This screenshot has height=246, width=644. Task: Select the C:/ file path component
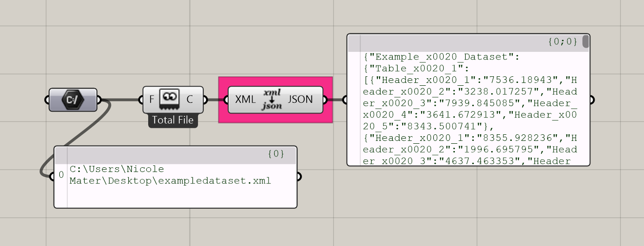click(73, 100)
